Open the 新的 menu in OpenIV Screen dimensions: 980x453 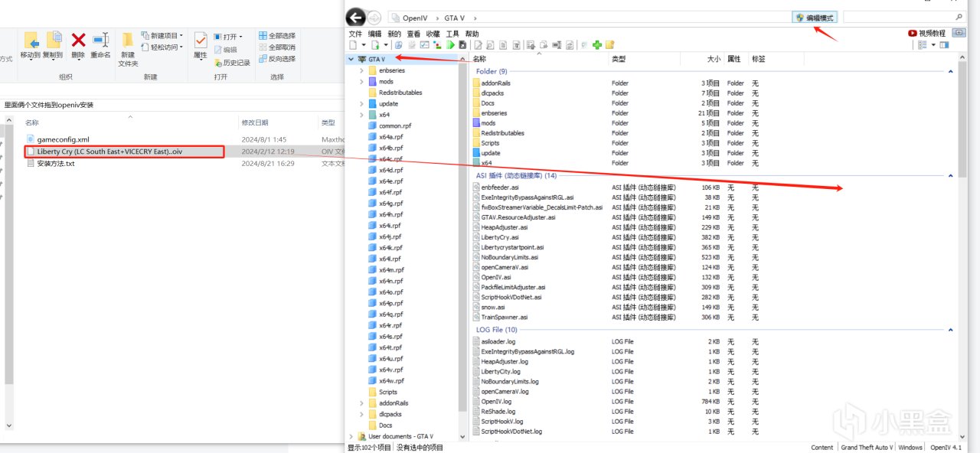pos(394,34)
